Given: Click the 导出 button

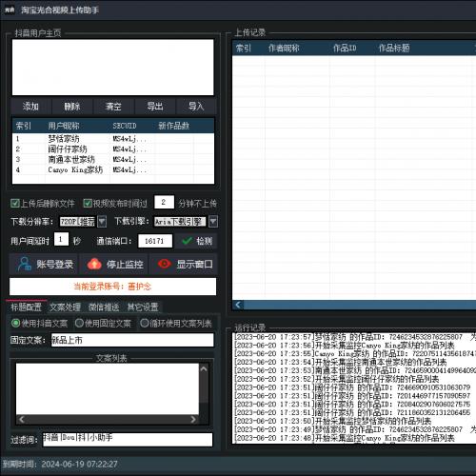Looking at the screenshot, I should coord(155,106).
